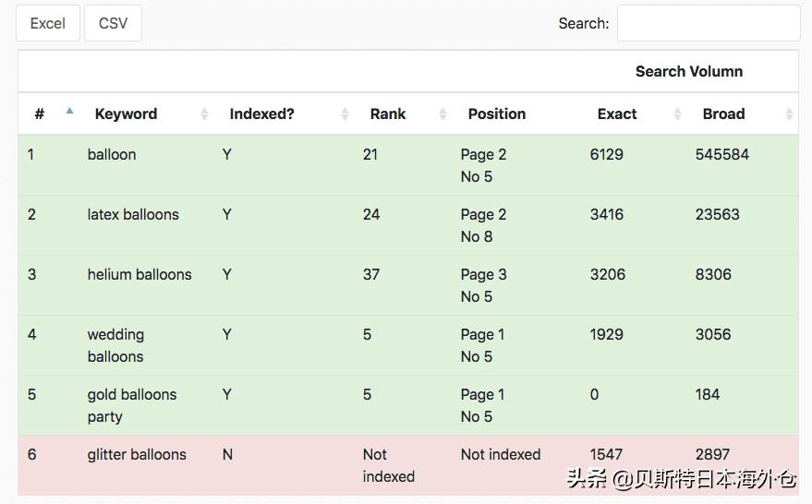
Task: Click the wedding balloons keyword cell
Action: click(x=115, y=345)
